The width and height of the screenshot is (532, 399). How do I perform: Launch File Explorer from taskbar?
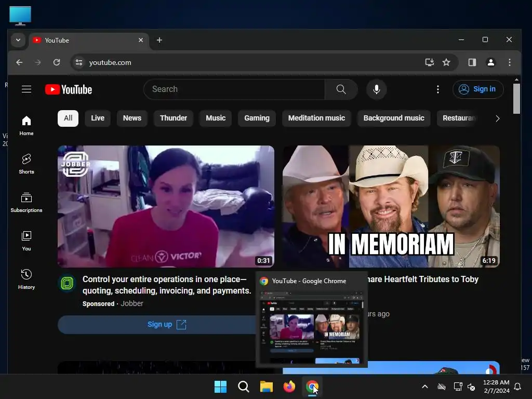click(x=267, y=387)
